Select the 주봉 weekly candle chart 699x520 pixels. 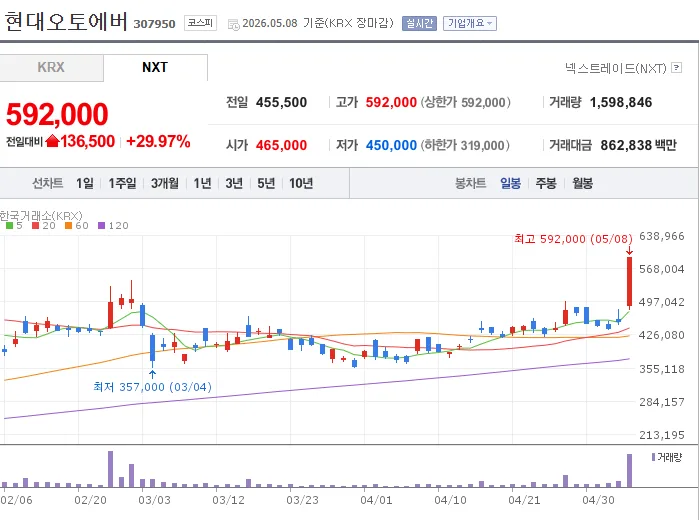[x=546, y=183]
